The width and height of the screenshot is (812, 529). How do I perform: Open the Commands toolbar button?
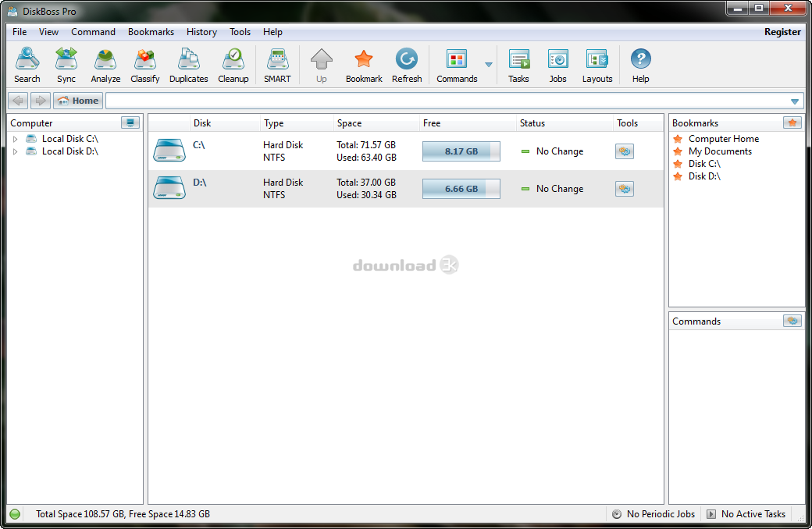[457, 66]
